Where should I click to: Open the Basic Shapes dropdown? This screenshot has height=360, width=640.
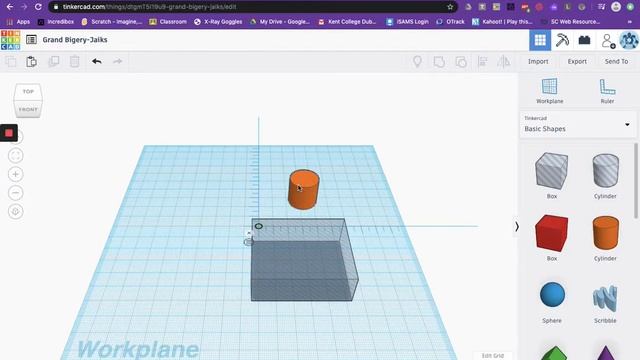[x=578, y=124]
